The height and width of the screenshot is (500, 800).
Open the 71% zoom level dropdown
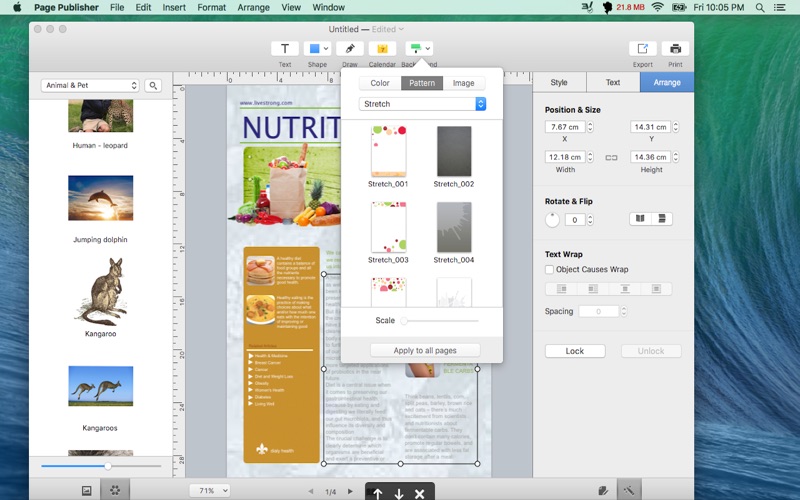click(210, 490)
